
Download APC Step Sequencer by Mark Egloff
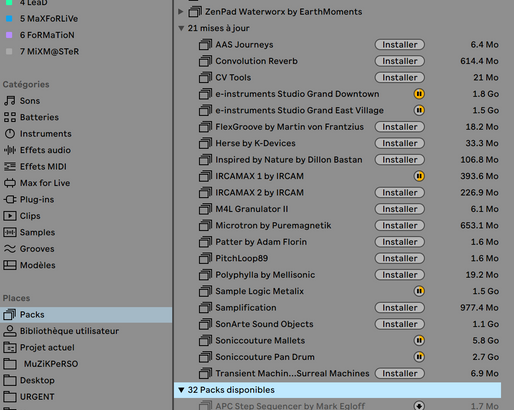[419, 406]
